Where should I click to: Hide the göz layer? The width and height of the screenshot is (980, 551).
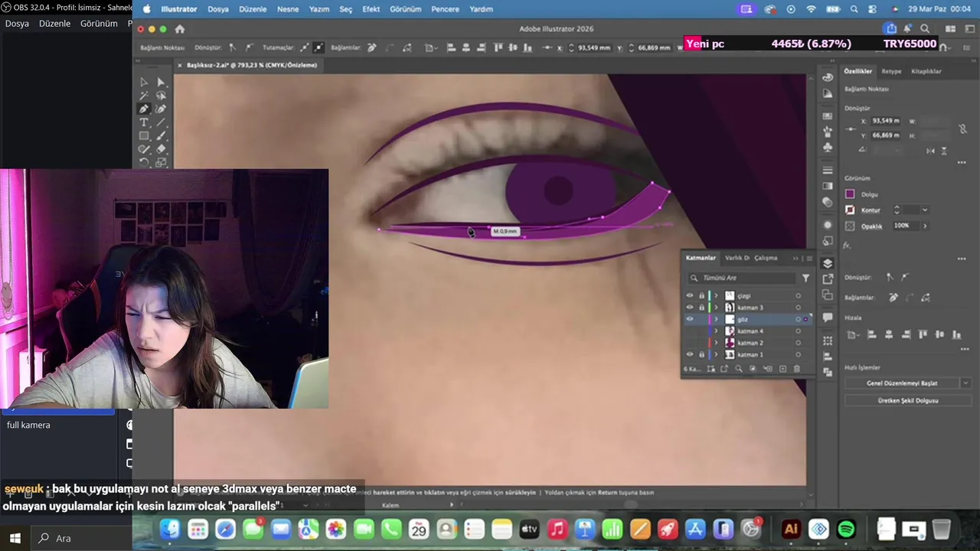(690, 319)
